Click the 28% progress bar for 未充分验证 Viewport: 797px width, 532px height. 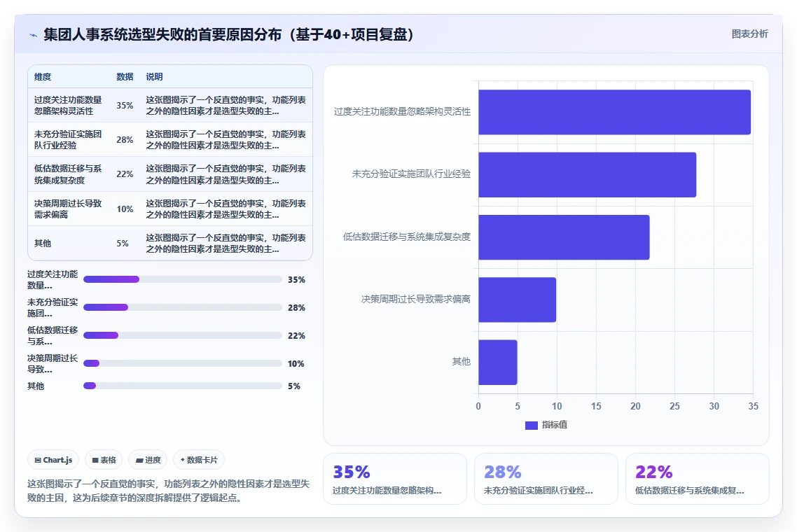(x=183, y=307)
